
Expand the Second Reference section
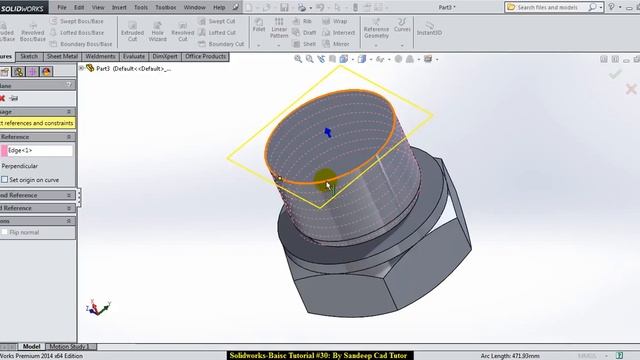tap(69, 195)
